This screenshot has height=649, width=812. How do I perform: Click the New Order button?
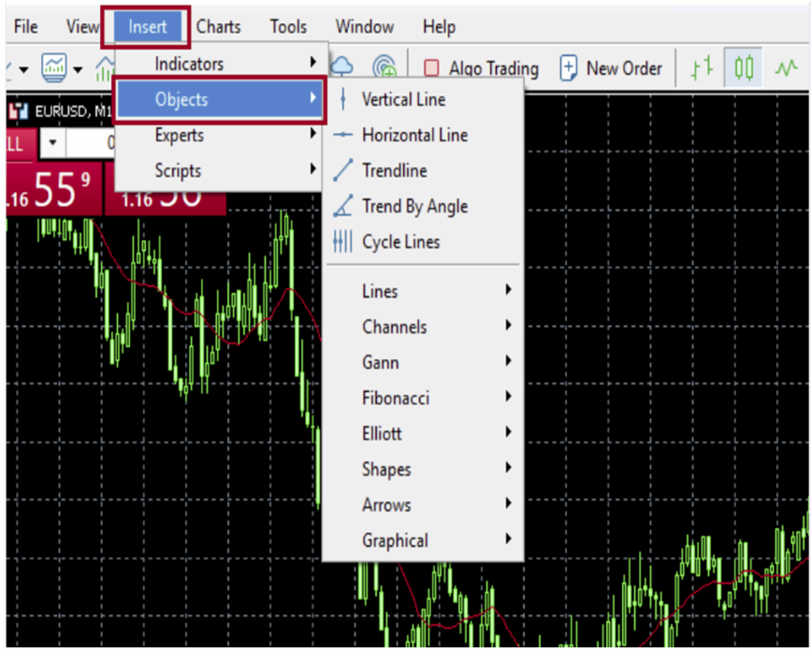[x=611, y=68]
